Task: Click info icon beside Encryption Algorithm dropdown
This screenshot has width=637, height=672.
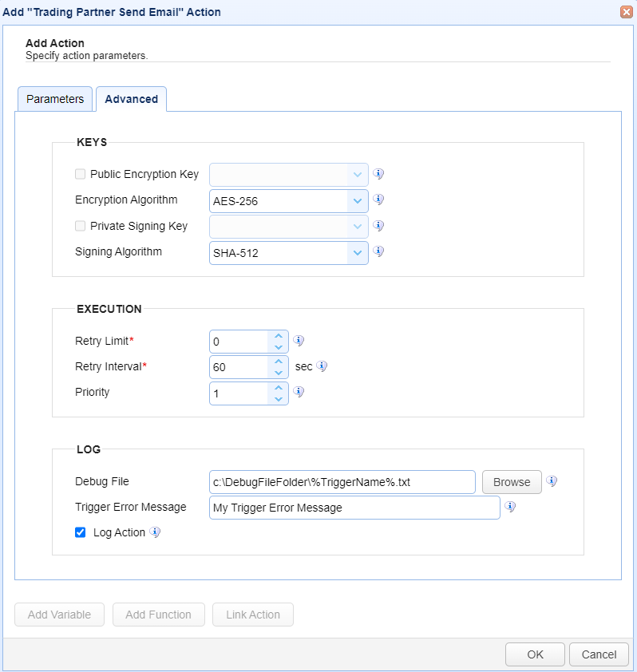Action: pos(378,200)
